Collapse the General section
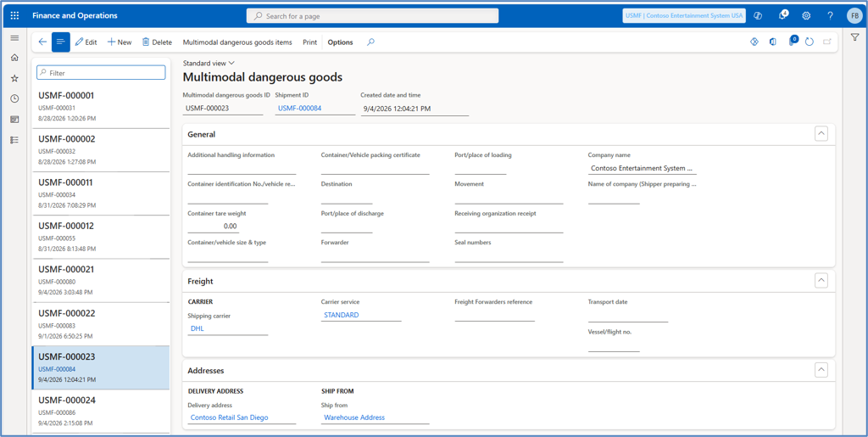The width and height of the screenshot is (868, 437). pyautogui.click(x=821, y=134)
